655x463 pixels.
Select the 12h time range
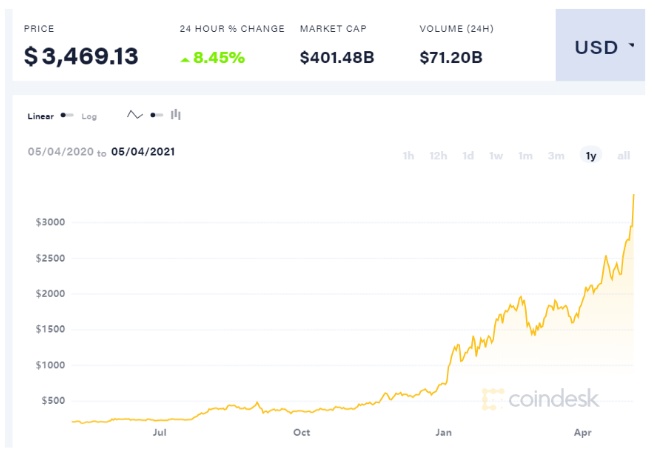pos(438,156)
